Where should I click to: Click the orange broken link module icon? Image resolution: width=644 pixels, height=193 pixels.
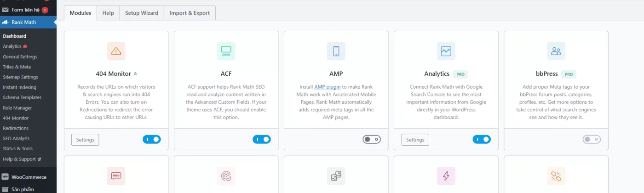point(556,176)
